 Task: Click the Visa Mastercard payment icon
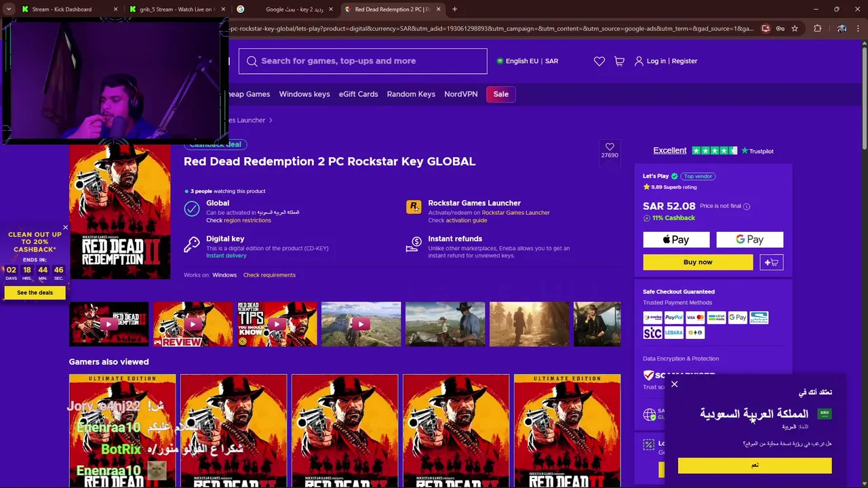coord(695,317)
